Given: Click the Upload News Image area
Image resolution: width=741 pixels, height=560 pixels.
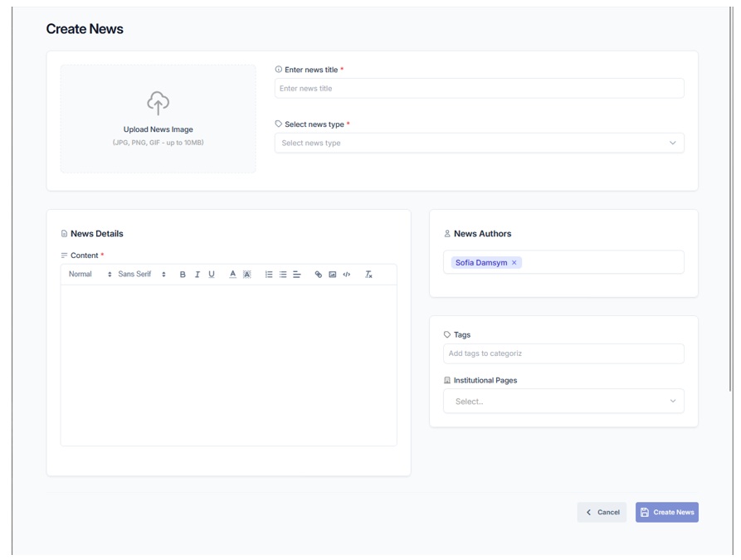Looking at the screenshot, I should tap(158, 119).
